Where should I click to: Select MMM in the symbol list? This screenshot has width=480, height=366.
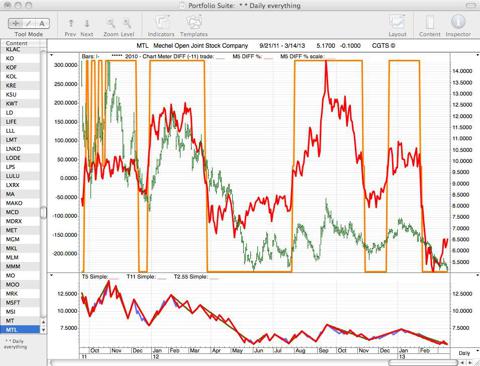pos(21,266)
